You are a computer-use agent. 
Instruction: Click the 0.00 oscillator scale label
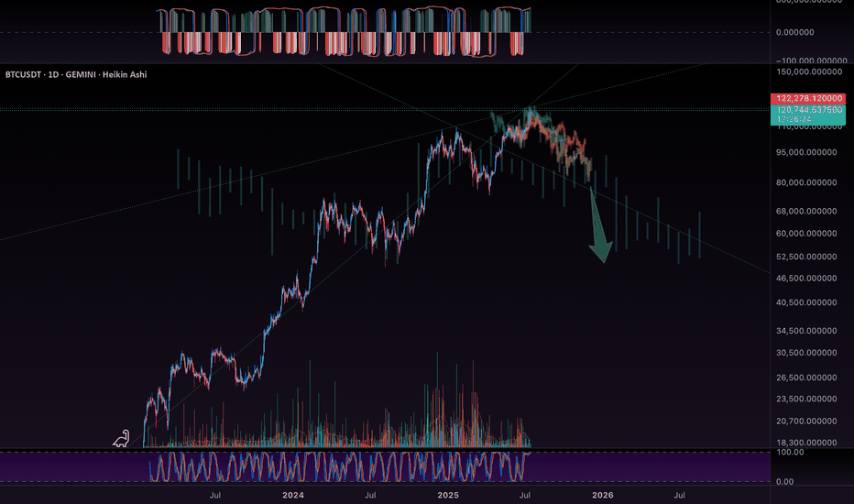[785, 482]
